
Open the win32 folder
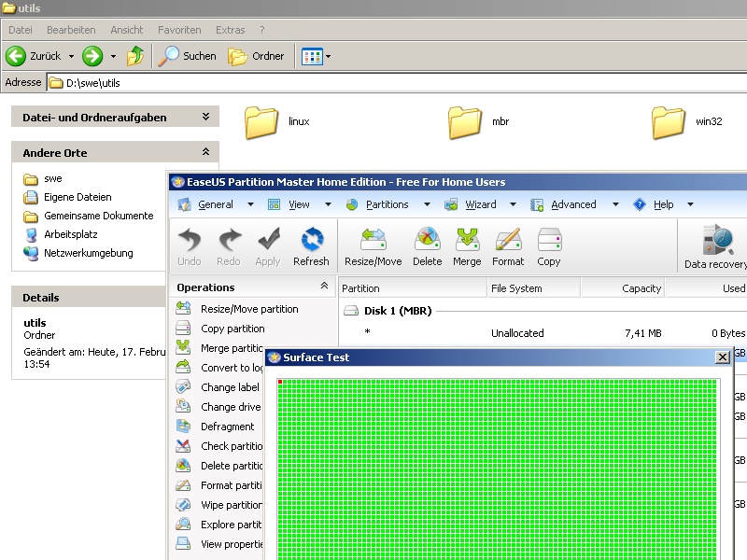(x=687, y=122)
